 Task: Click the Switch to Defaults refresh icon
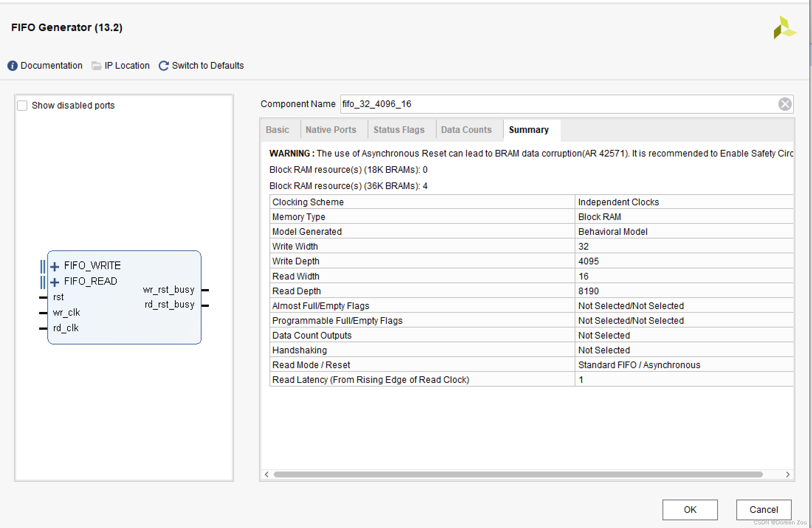[164, 66]
